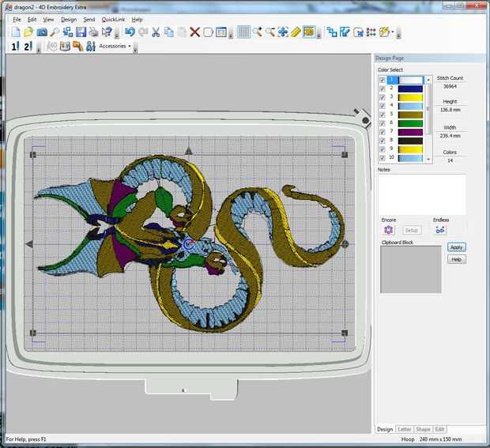Click the Cut scissors icon

click(x=156, y=32)
